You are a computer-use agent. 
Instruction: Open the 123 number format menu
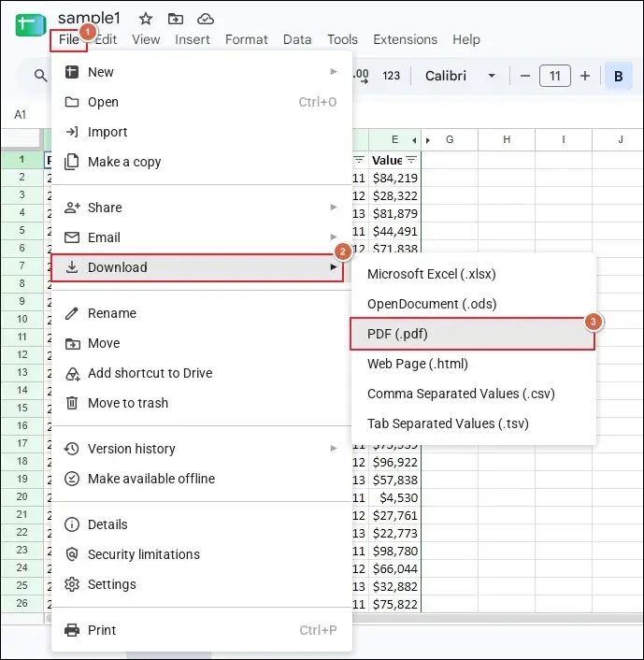pyautogui.click(x=391, y=76)
